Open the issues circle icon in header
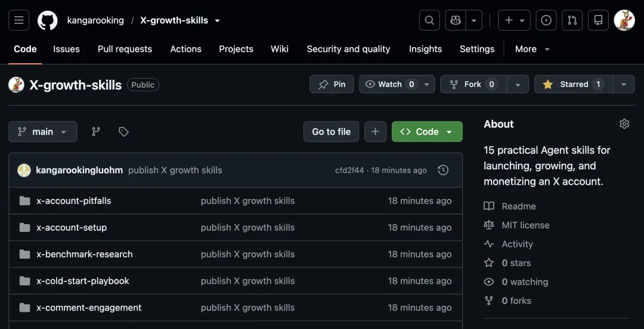This screenshot has width=644, height=329. (546, 20)
